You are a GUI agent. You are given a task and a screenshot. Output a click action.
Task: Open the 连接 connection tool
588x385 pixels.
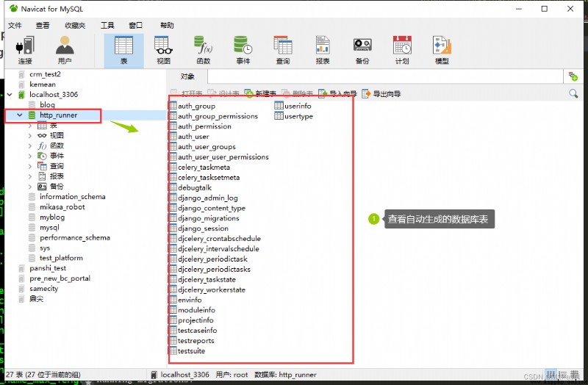click(x=25, y=50)
